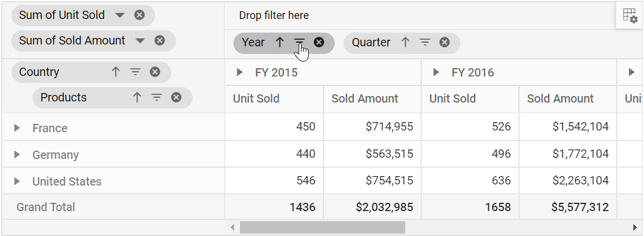This screenshot has height=236, width=644.
Task: Open the Sum of Sold Amount aggregation dropdown
Action: point(140,41)
